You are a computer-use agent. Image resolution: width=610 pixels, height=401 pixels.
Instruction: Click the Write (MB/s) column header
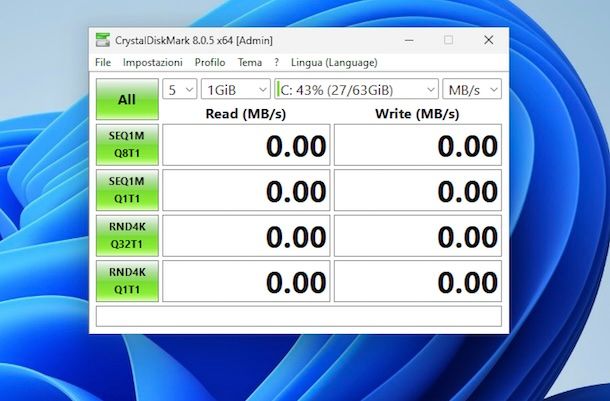coord(417,114)
